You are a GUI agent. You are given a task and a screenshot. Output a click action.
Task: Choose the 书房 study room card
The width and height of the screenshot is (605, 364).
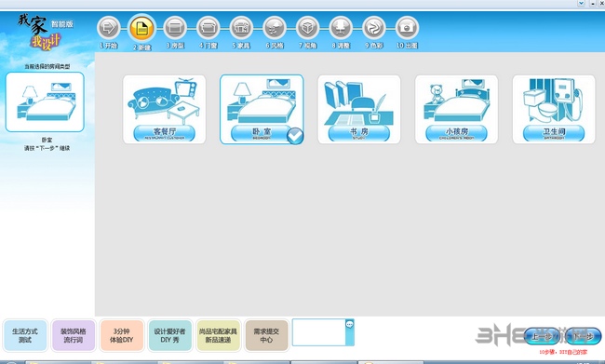[x=359, y=109]
